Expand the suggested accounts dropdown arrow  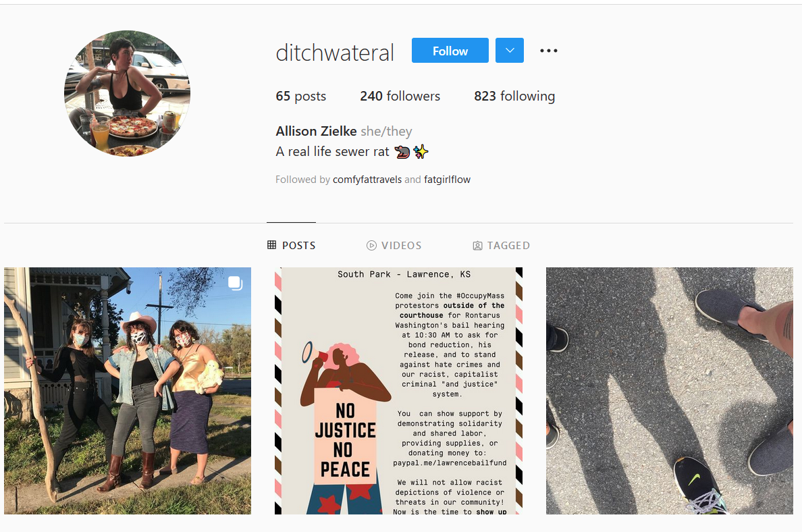coord(510,51)
